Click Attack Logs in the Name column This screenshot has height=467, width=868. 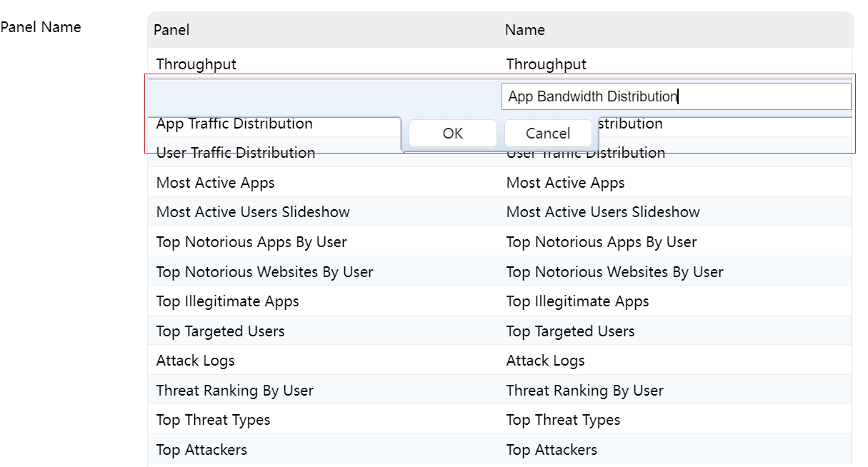coord(545,361)
